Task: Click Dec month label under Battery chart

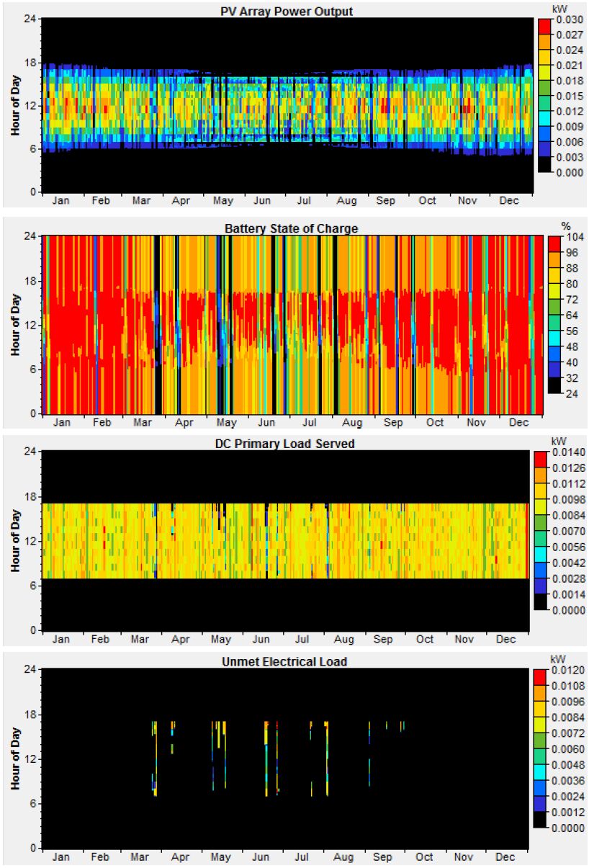Action: [x=516, y=421]
